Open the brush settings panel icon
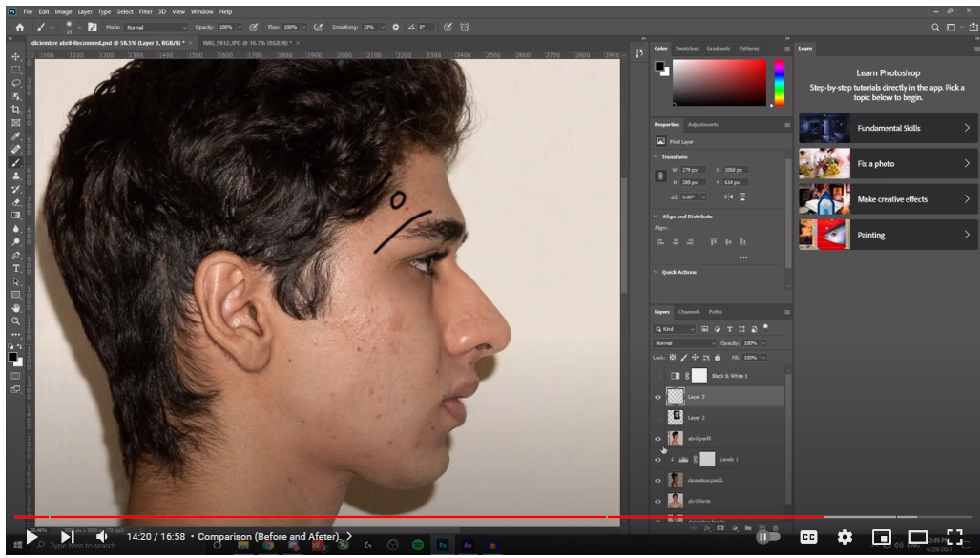 click(93, 27)
